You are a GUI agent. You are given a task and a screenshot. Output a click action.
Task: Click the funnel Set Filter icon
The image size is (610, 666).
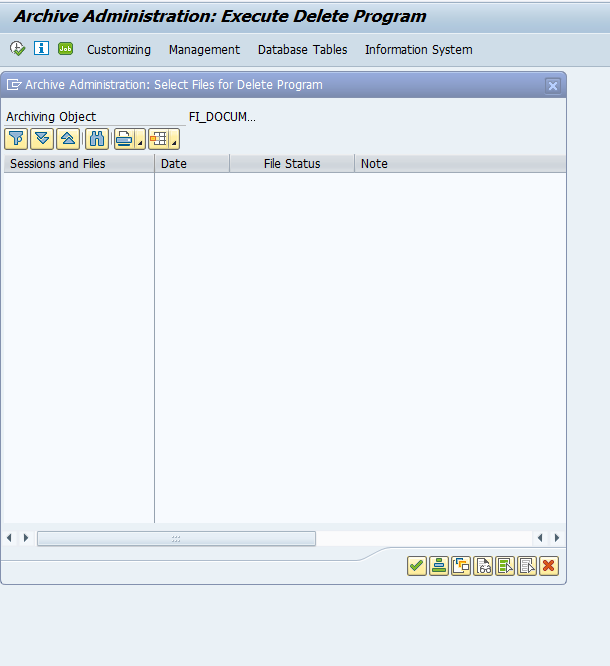tap(16, 139)
